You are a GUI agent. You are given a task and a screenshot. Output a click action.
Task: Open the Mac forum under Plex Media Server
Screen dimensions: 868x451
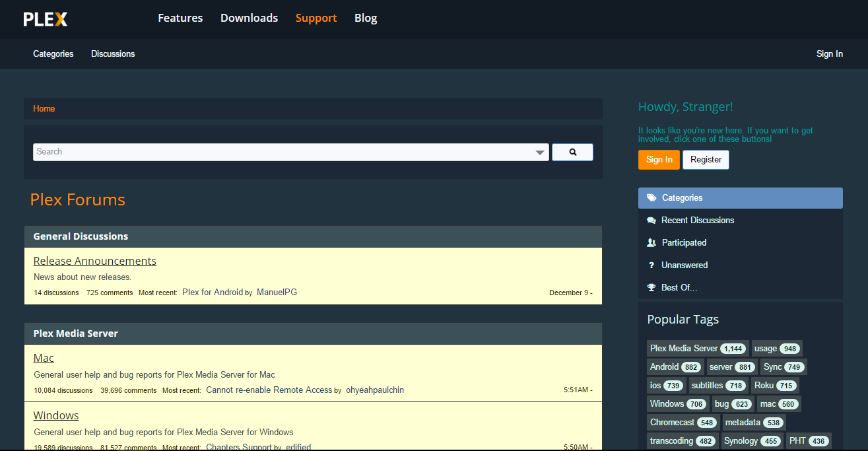(x=43, y=357)
